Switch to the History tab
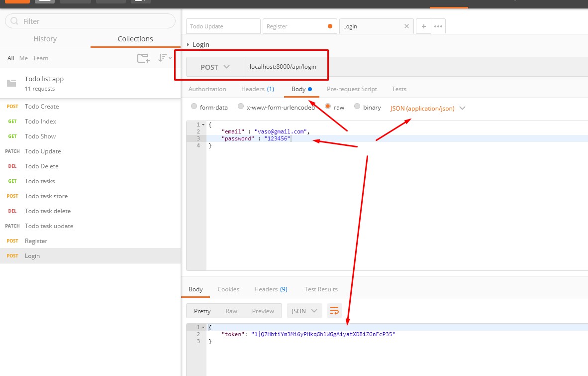Image resolution: width=588 pixels, height=376 pixels. 45,39
